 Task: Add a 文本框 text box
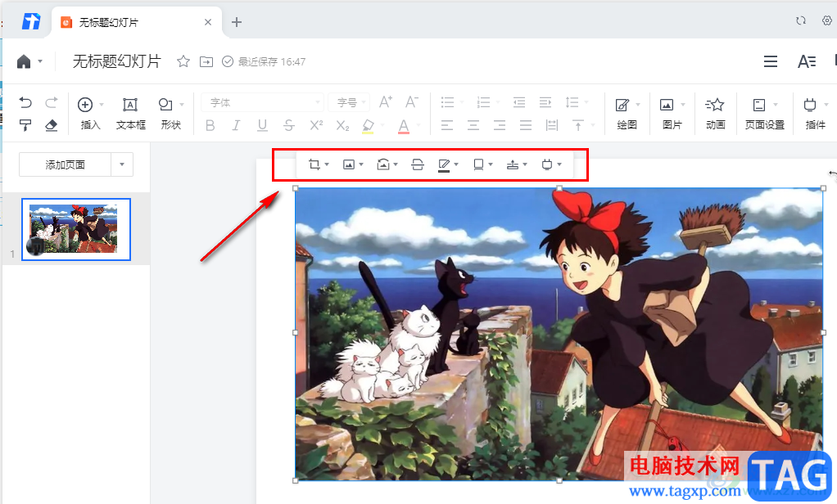(131, 114)
